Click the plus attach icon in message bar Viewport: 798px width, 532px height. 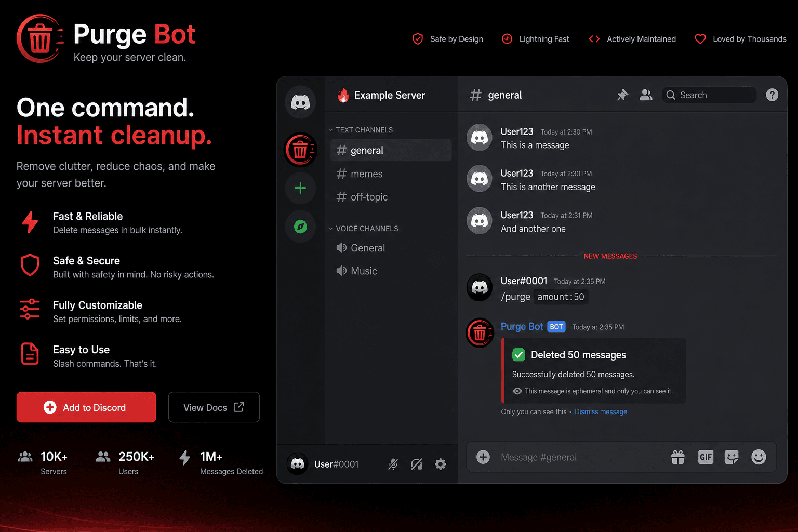pos(483,457)
